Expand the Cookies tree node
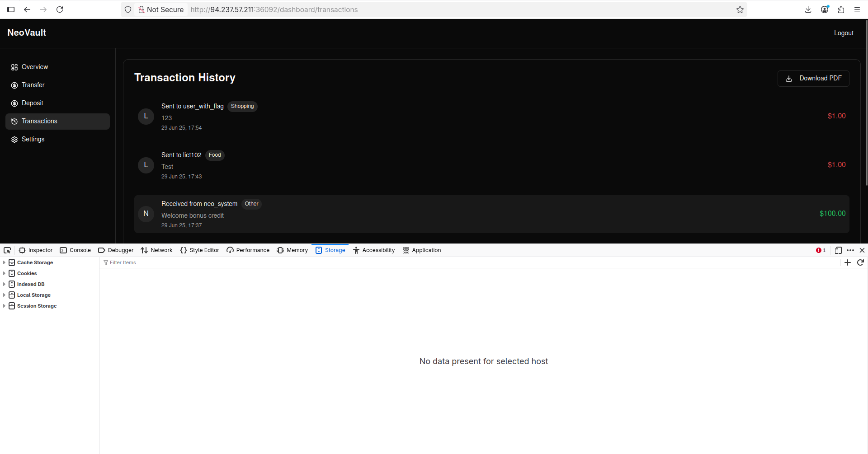Viewport: 868px width, 454px height. pos(4,273)
